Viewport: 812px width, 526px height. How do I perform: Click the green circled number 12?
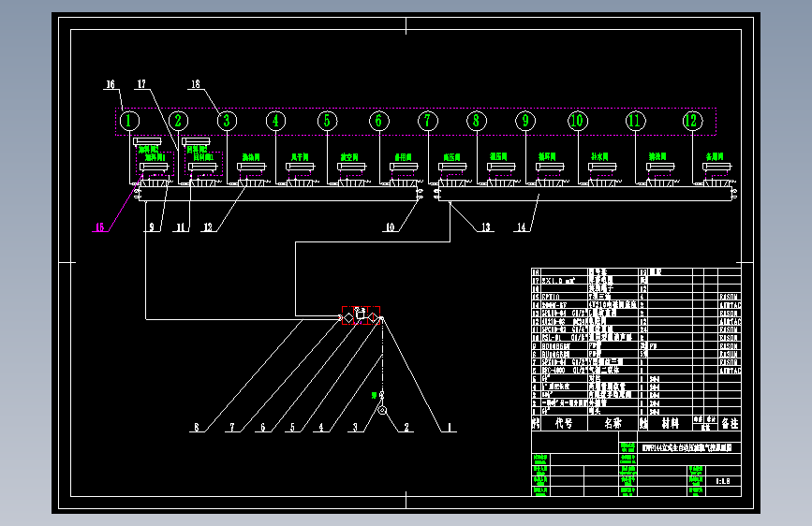tap(693, 121)
